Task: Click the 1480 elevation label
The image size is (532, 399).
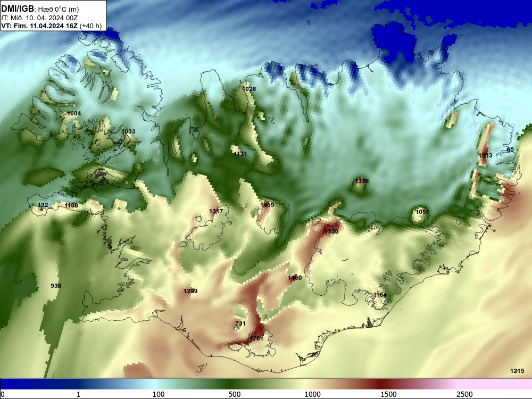Action: pos(295,278)
